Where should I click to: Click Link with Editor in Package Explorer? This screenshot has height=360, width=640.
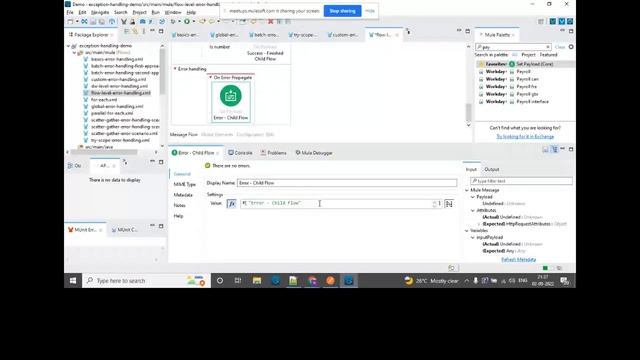(135, 31)
